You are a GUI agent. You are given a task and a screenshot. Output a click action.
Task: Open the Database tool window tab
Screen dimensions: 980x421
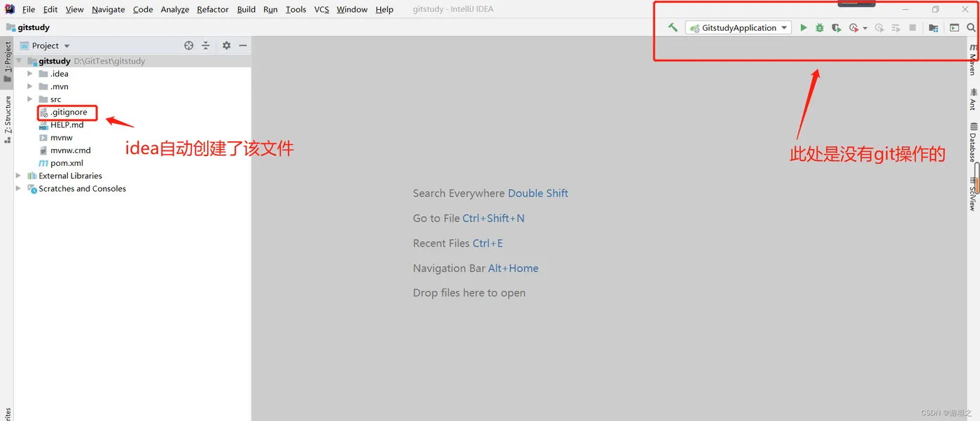click(x=972, y=142)
